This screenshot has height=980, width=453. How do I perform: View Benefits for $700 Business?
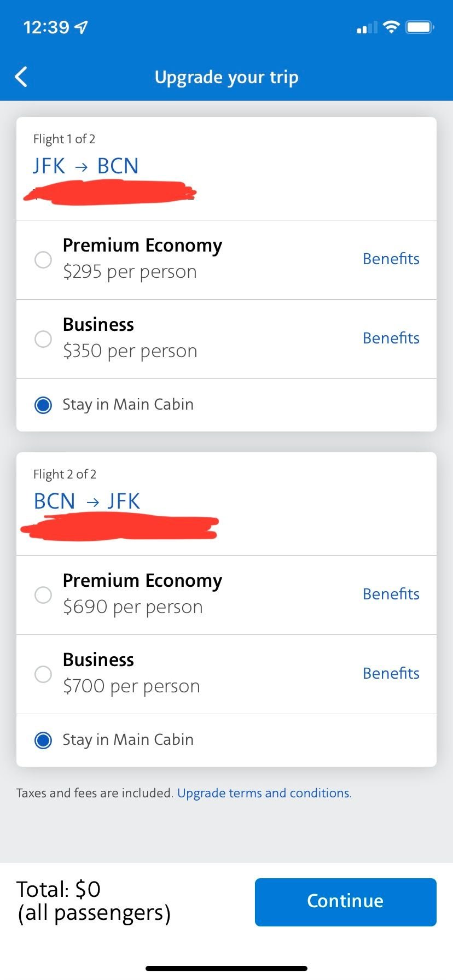click(x=391, y=673)
